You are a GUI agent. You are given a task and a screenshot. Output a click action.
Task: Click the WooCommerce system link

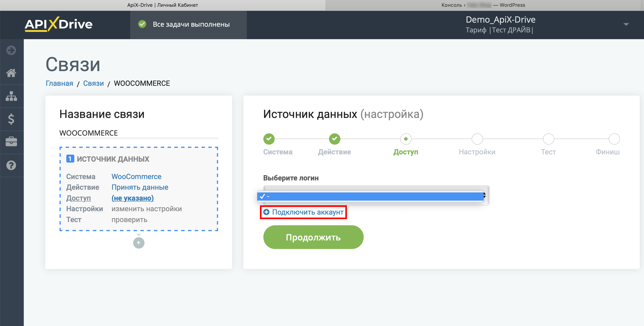click(x=137, y=177)
